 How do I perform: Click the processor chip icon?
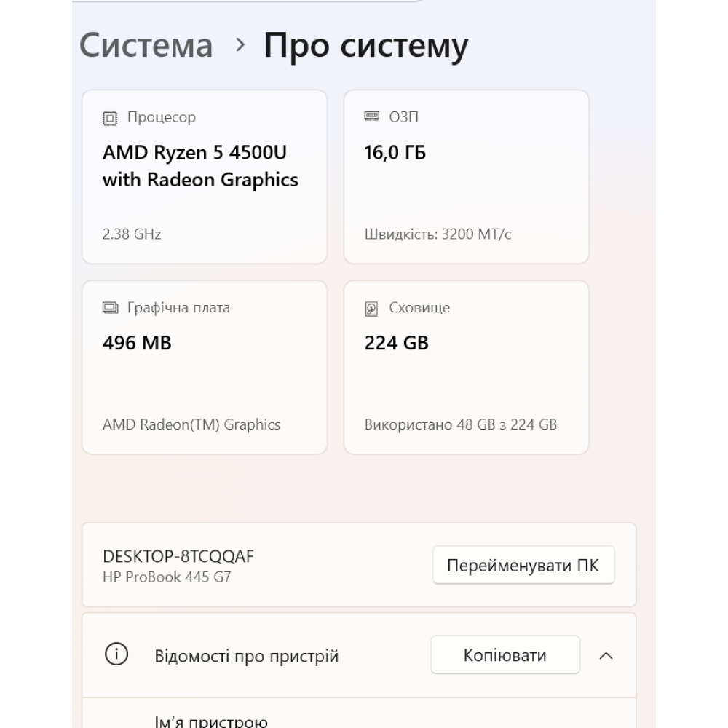point(110,118)
